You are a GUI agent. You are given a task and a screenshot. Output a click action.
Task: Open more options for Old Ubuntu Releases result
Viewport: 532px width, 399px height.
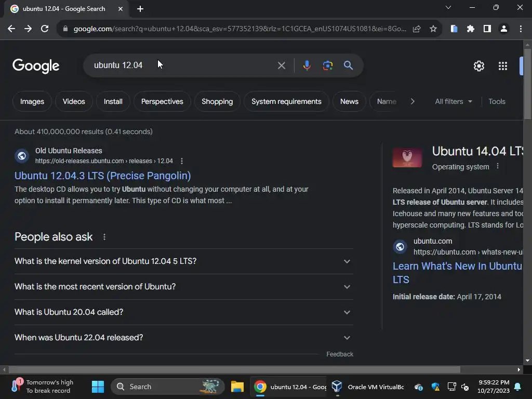pyautogui.click(x=182, y=161)
